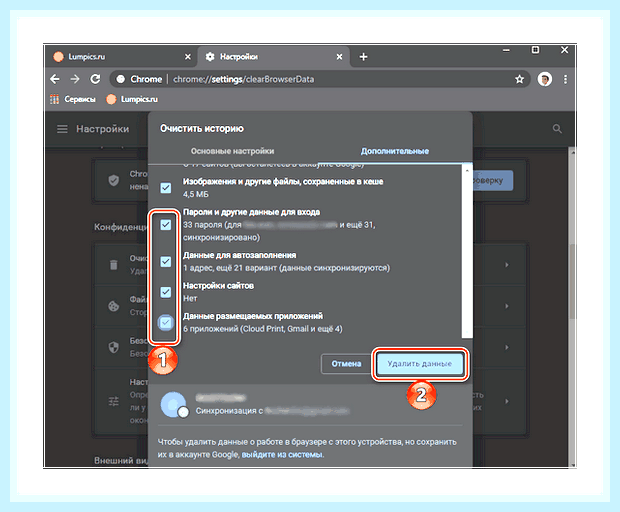
Task: Select the Настройки browser tab
Action: 273,57
